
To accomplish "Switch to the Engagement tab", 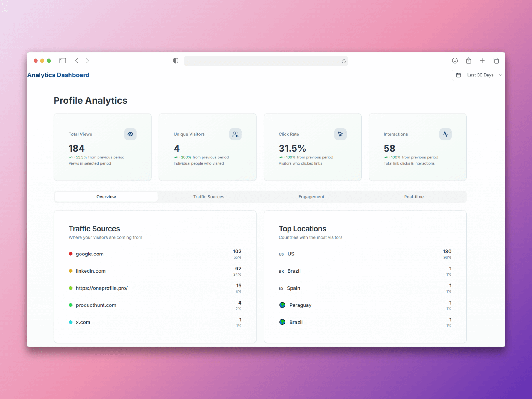I will (311, 197).
